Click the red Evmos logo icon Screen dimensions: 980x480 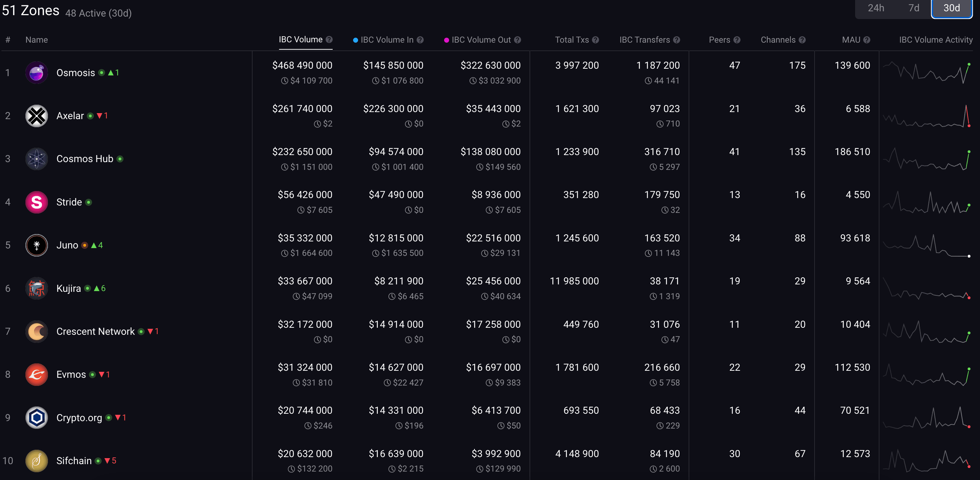coord(37,375)
